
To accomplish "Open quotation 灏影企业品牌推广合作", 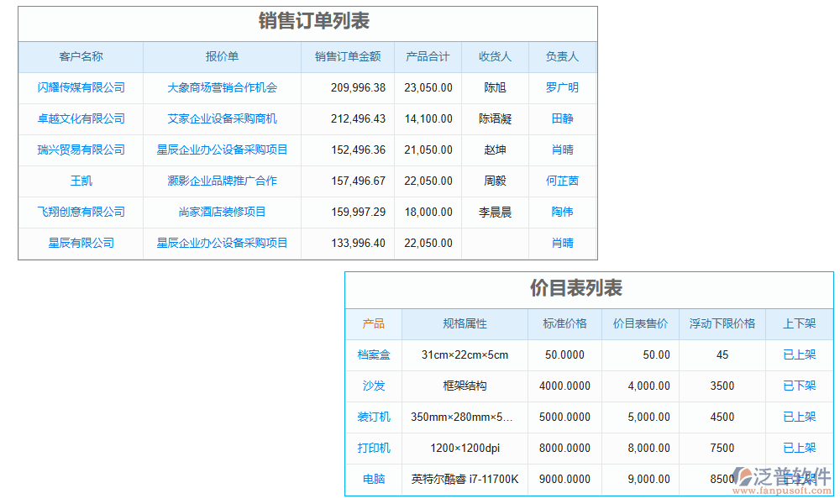I will coord(221,181).
